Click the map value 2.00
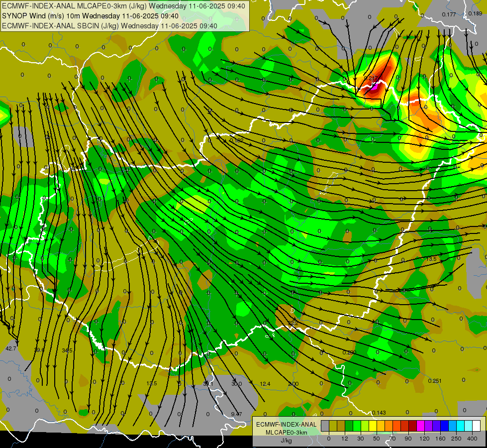 pos(293,384)
